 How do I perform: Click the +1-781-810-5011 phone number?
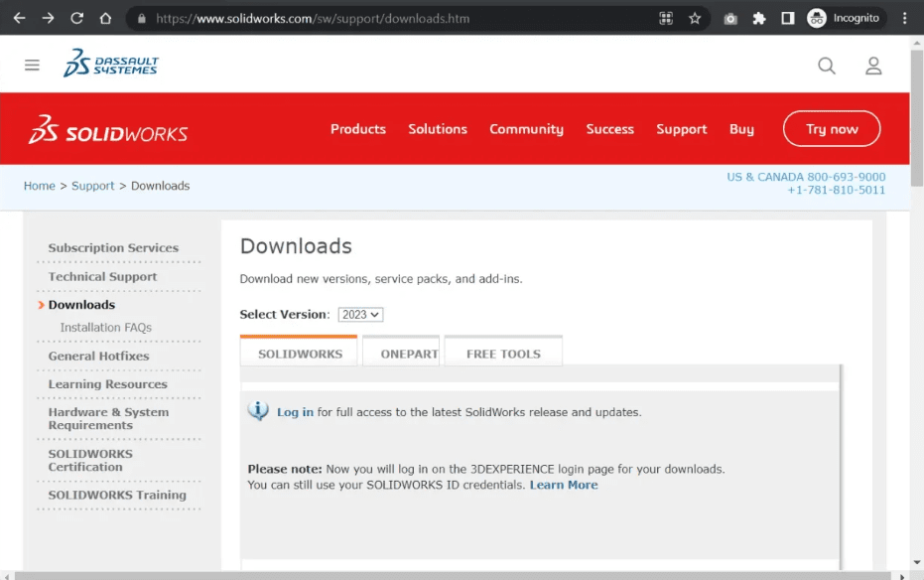pyautogui.click(x=837, y=190)
